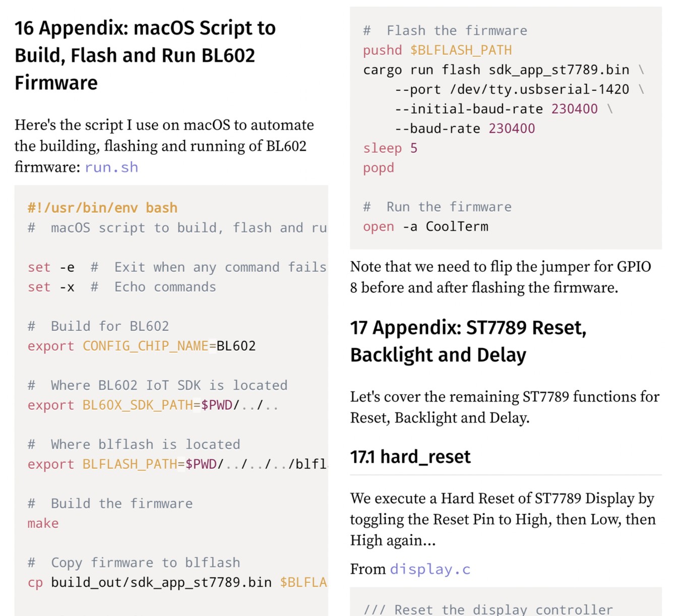This screenshot has height=616, width=676.
Task: Click the "#!/usr/bin/env bash" shebang line
Action: [102, 208]
